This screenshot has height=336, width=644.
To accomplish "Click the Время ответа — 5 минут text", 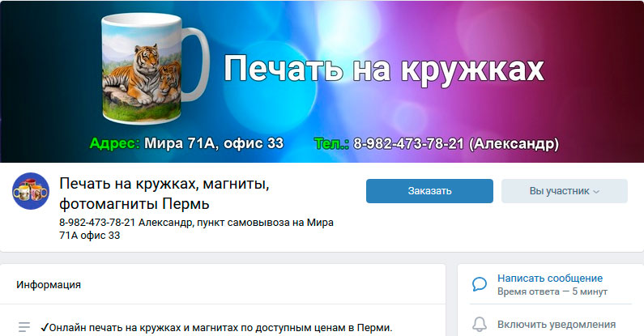I will click(552, 291).
